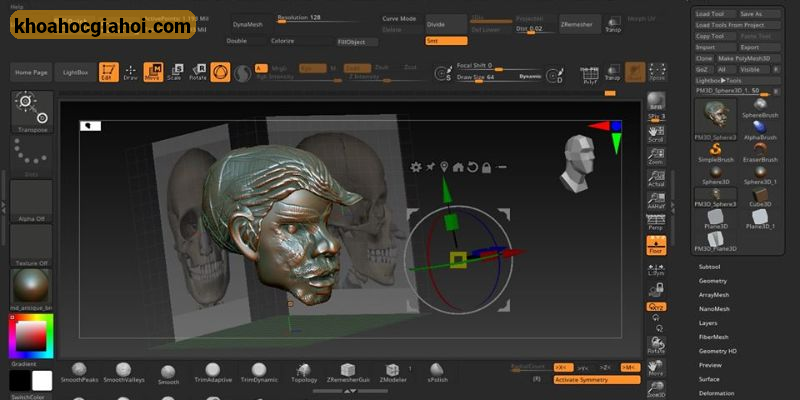This screenshot has width=800, height=400.
Task: Select the black secondary color swatch
Action: 20,381
